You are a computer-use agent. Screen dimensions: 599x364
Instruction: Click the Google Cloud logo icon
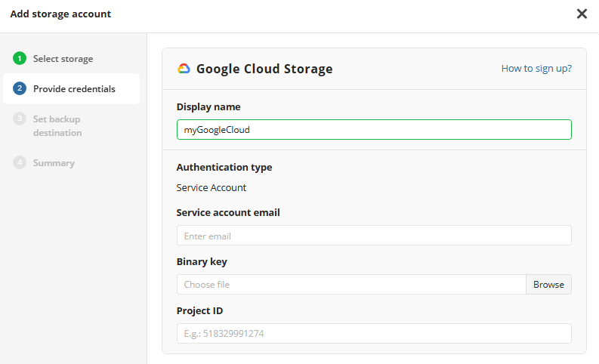pos(184,69)
